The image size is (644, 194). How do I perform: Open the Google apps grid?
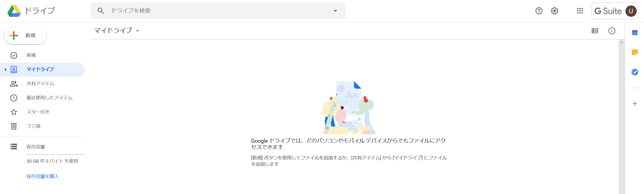click(580, 11)
